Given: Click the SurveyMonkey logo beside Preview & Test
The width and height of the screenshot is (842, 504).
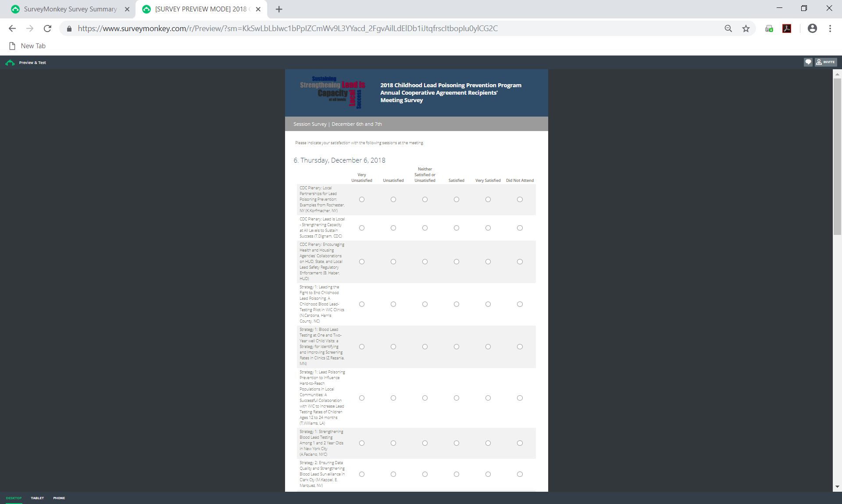Looking at the screenshot, I should [x=10, y=63].
